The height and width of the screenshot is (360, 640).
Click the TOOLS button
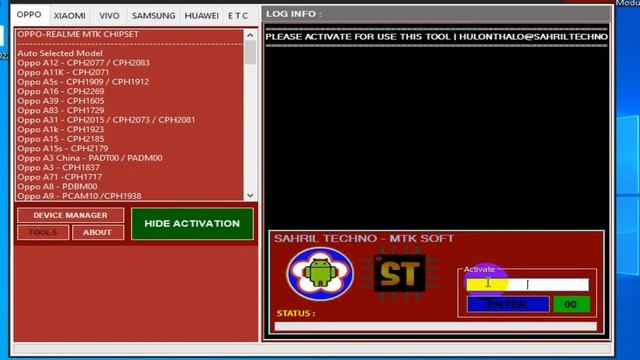click(x=43, y=232)
